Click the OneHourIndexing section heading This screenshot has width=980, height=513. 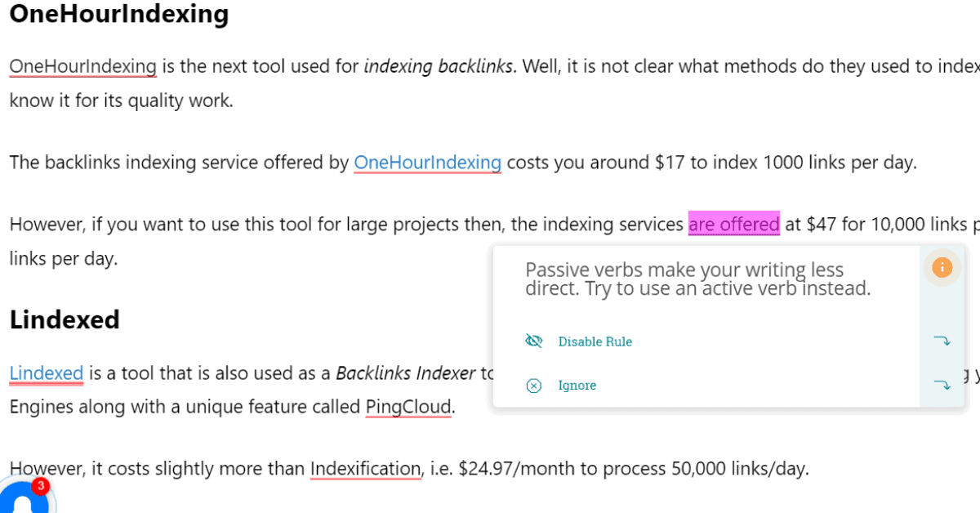pyautogui.click(x=119, y=14)
